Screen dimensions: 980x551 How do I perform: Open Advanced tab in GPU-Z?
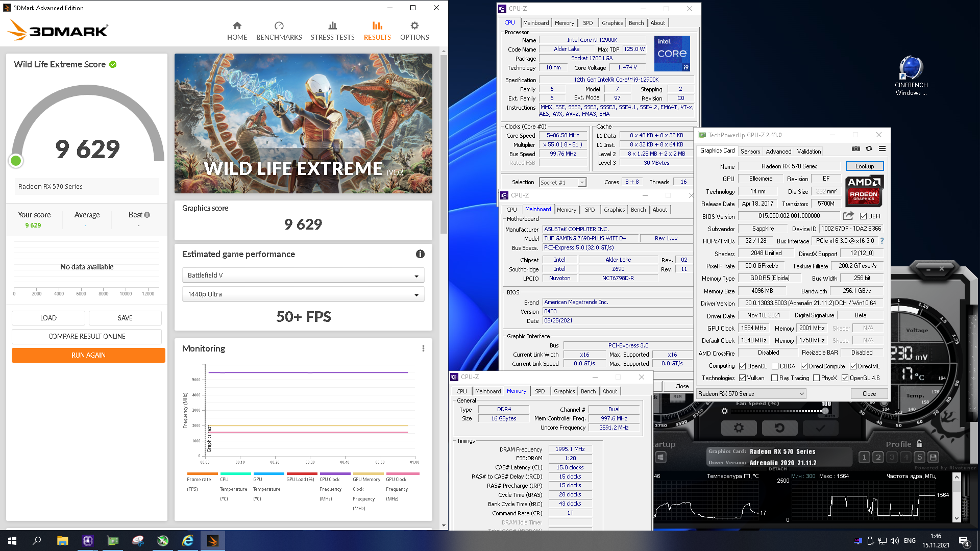coord(778,151)
